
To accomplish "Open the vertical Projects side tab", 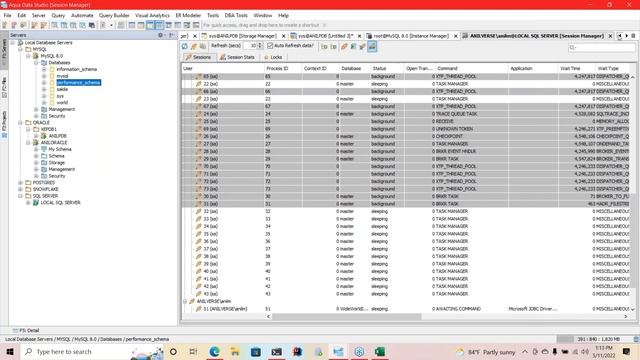I will pos(4,124).
